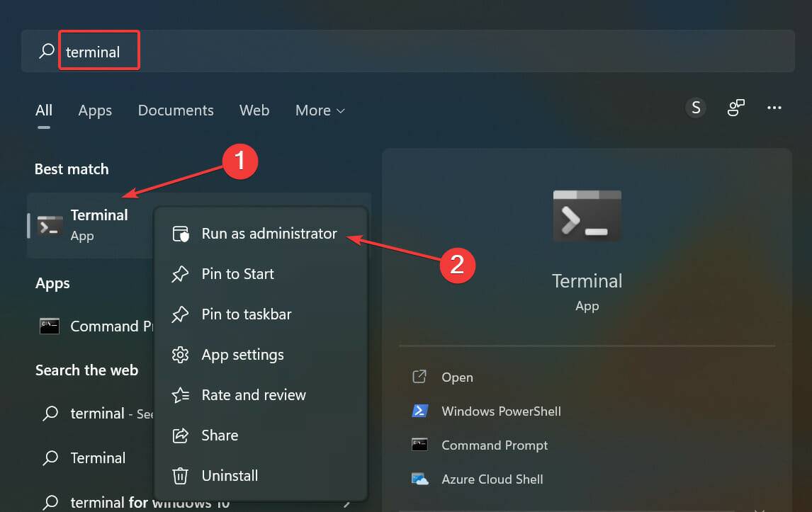Screen dimensions: 812x512
Task: Click the Windows PowerShell icon in the right pane
Action: [419, 411]
